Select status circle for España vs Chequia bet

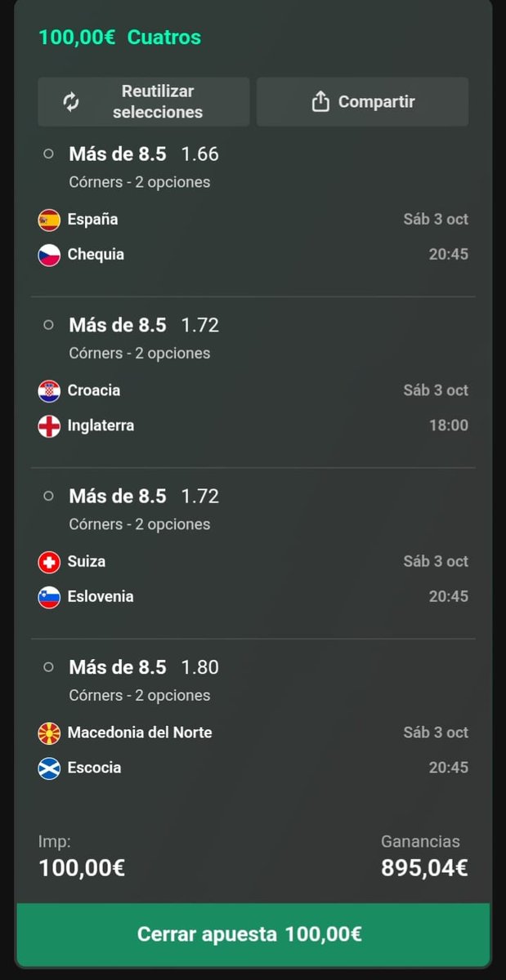(48, 154)
